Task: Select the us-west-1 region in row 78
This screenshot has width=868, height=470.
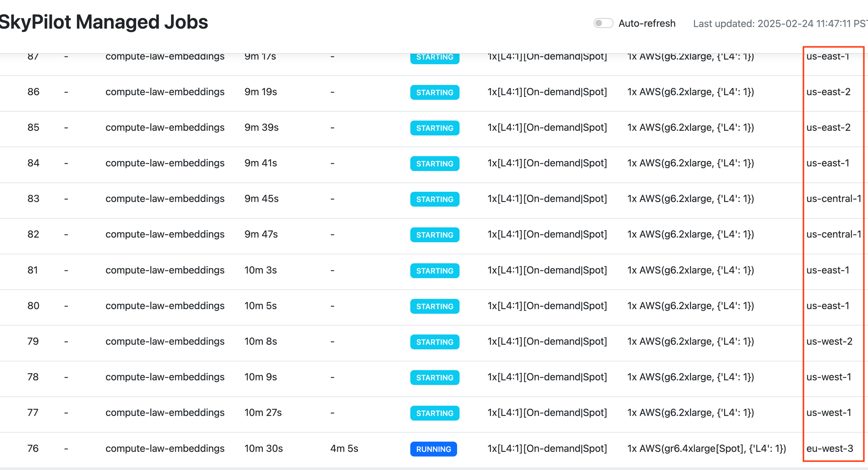Action: [829, 377]
